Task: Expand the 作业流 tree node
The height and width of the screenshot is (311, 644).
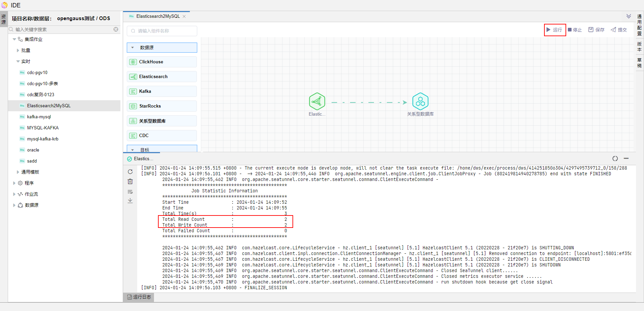Action: click(x=14, y=194)
